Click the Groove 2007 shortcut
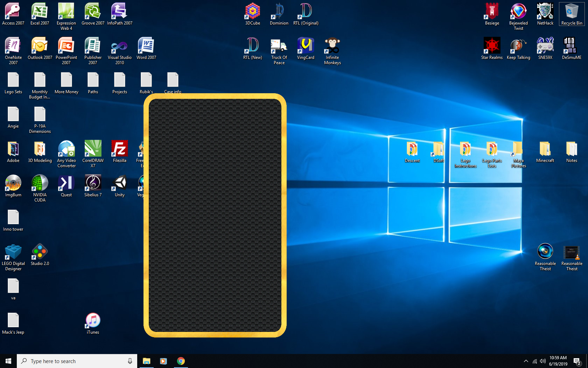The width and height of the screenshot is (588, 368). point(93,14)
